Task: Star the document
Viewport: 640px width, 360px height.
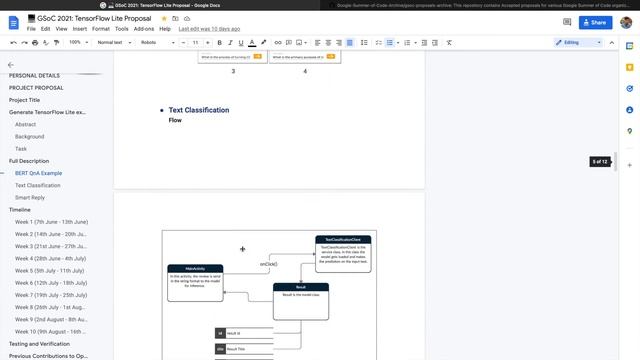Action: click(164, 18)
